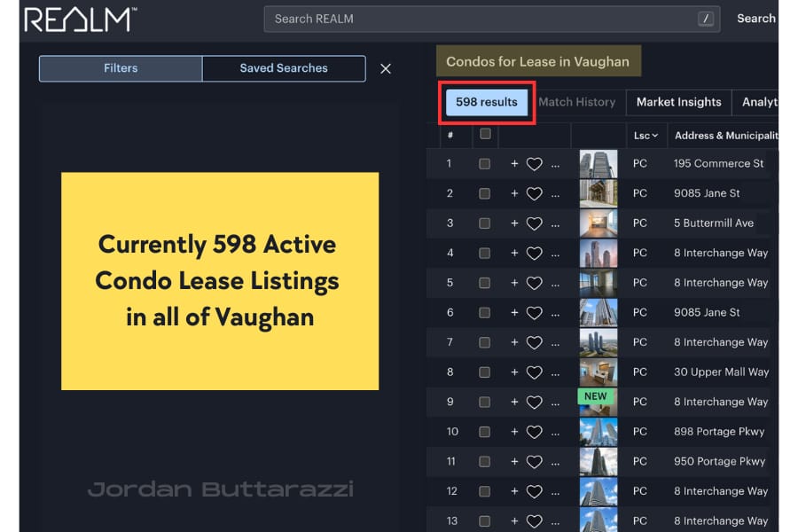This screenshot has width=798, height=532.
Task: Open the NEW listing 9 thumbnail
Action: (598, 402)
